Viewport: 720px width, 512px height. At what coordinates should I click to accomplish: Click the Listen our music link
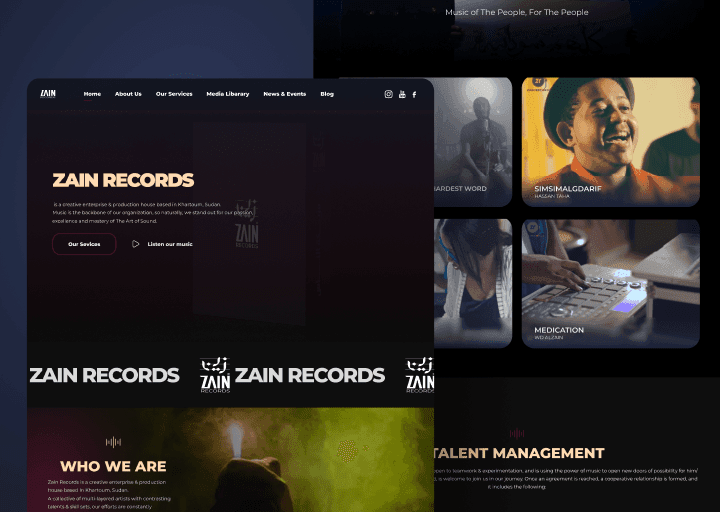(x=170, y=244)
